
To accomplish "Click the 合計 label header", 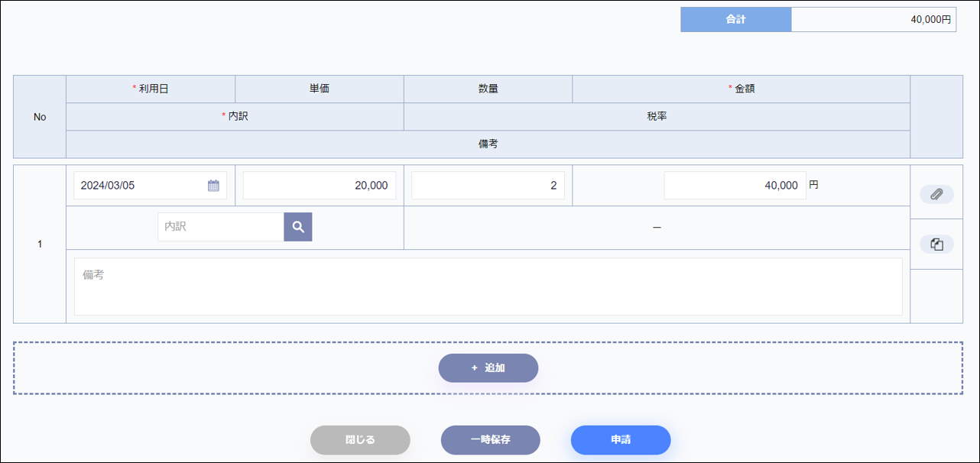I will 736,20.
